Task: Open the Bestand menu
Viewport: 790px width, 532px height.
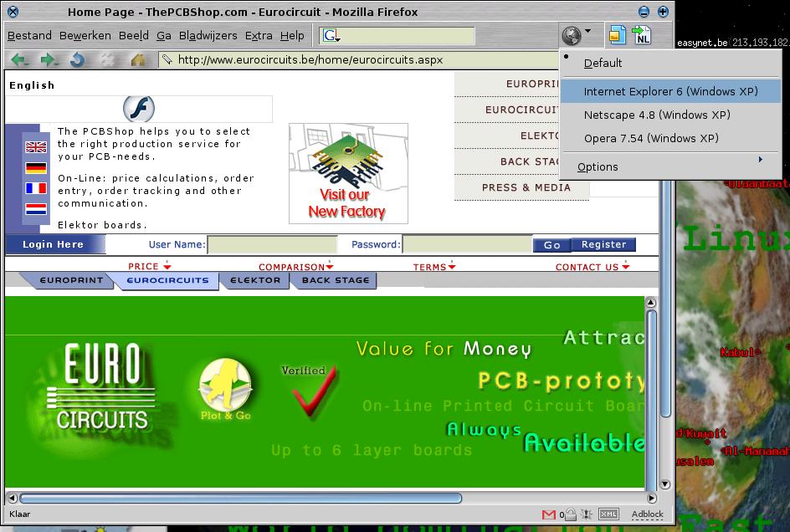Action: tap(29, 35)
